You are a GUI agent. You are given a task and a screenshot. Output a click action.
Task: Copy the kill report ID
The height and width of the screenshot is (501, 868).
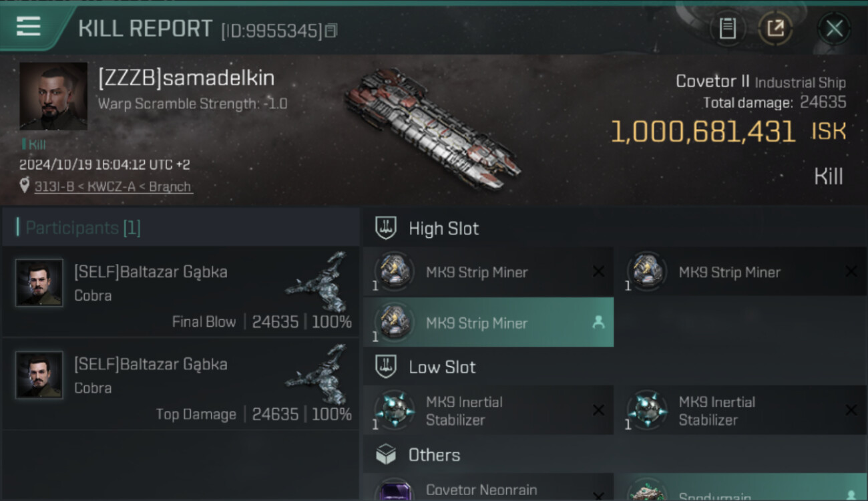[331, 31]
